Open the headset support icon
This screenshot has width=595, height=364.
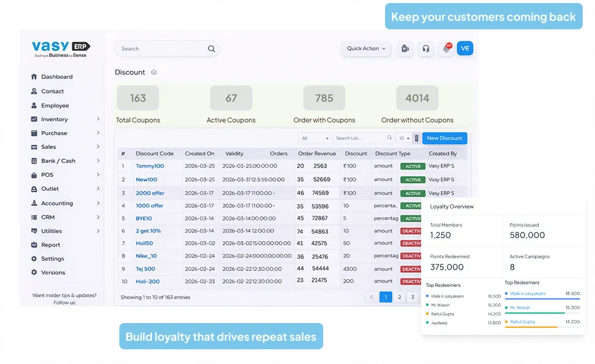tap(426, 48)
